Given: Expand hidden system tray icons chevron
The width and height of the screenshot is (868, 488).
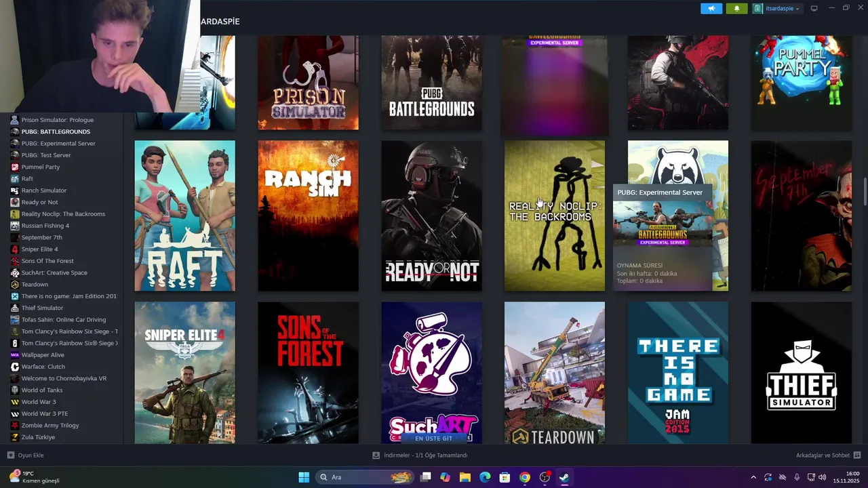Looking at the screenshot, I should 753,477.
